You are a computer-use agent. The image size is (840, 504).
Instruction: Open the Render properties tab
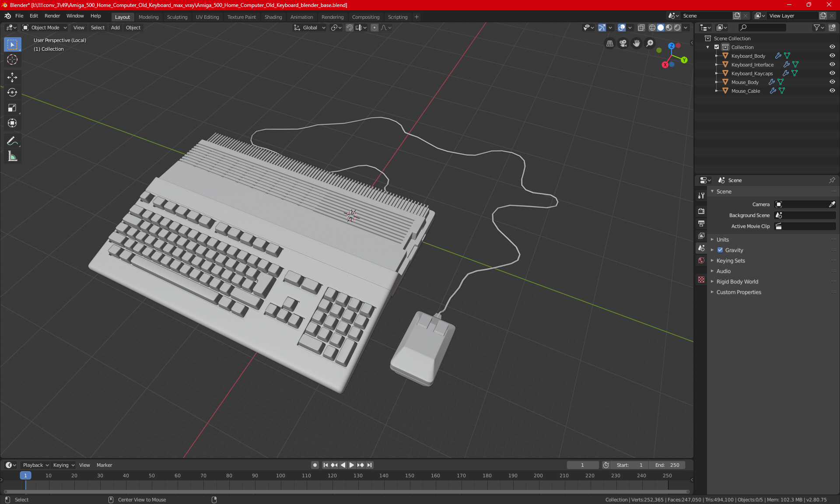coord(701,211)
